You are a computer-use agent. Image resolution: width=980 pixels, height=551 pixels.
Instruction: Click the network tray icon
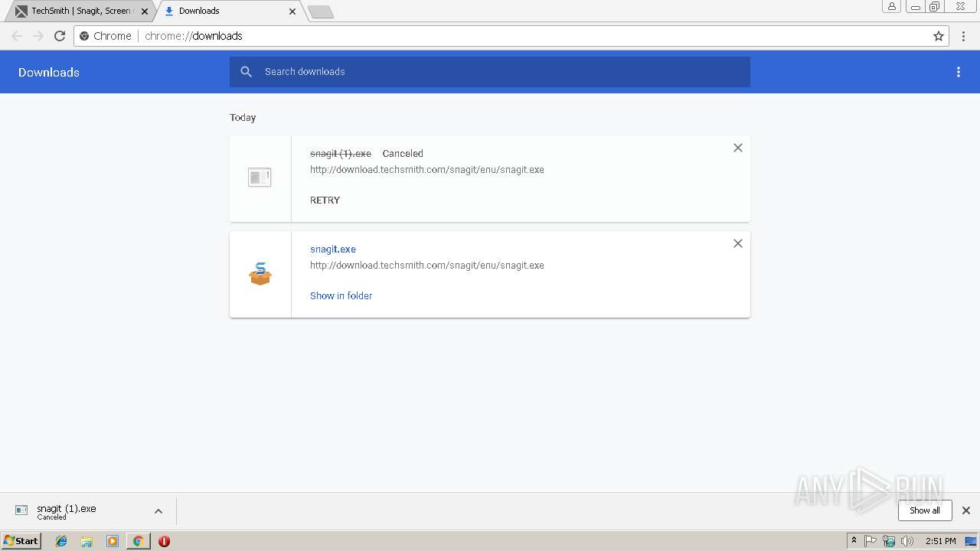click(x=889, y=541)
